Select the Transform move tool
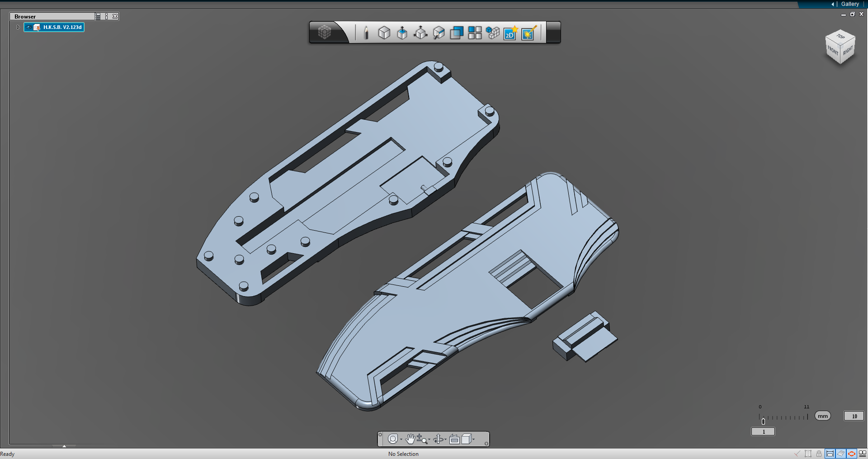The height and width of the screenshot is (459, 868). coord(420,33)
